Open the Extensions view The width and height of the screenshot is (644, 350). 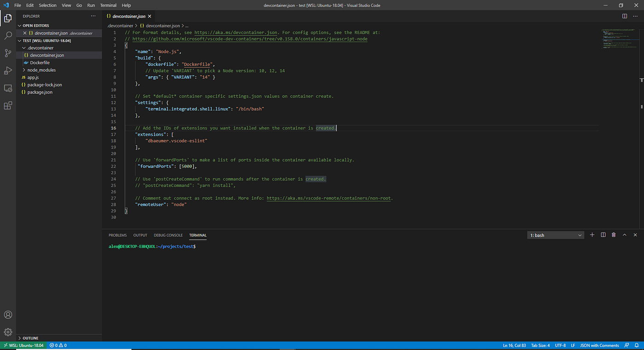coord(8,105)
